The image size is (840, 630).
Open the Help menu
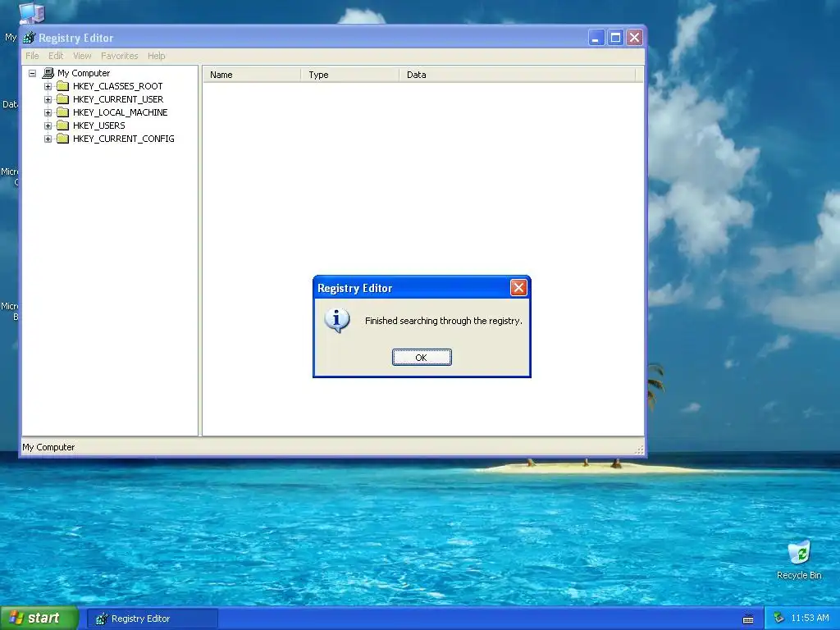pyautogui.click(x=157, y=56)
